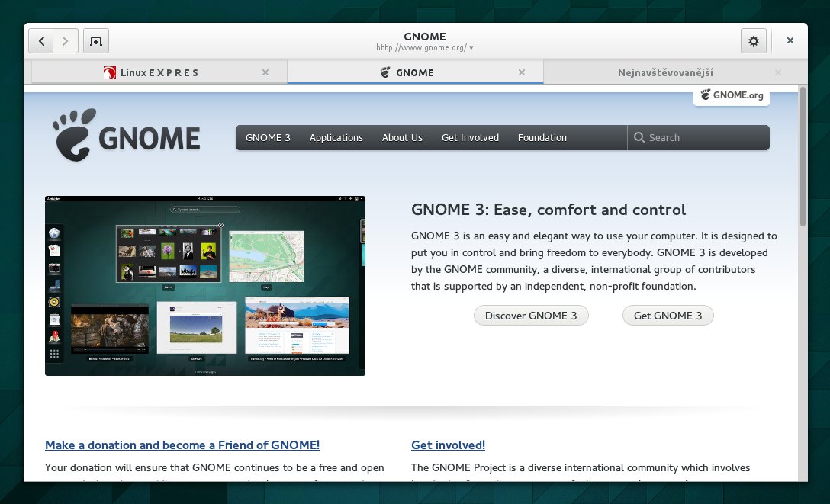The height and width of the screenshot is (504, 830).
Task: Switch to the LinuxEXPRES tab
Action: [159, 72]
